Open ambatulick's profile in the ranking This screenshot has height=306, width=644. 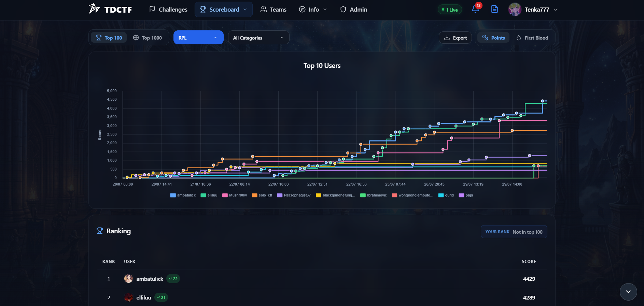(150, 279)
